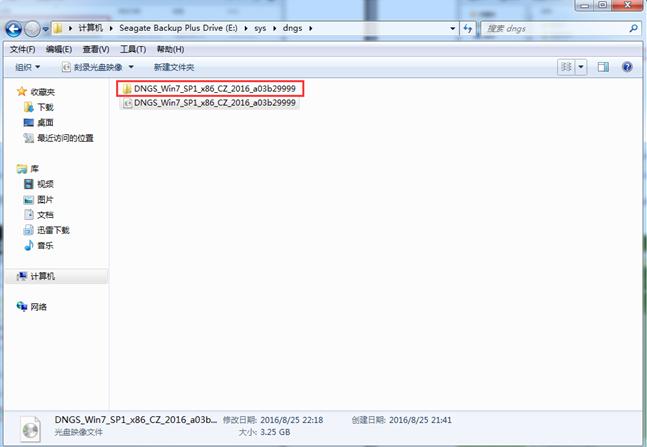Toggle the preview pane icon
Image resolution: width=647 pixels, height=447 pixels.
coord(603,67)
